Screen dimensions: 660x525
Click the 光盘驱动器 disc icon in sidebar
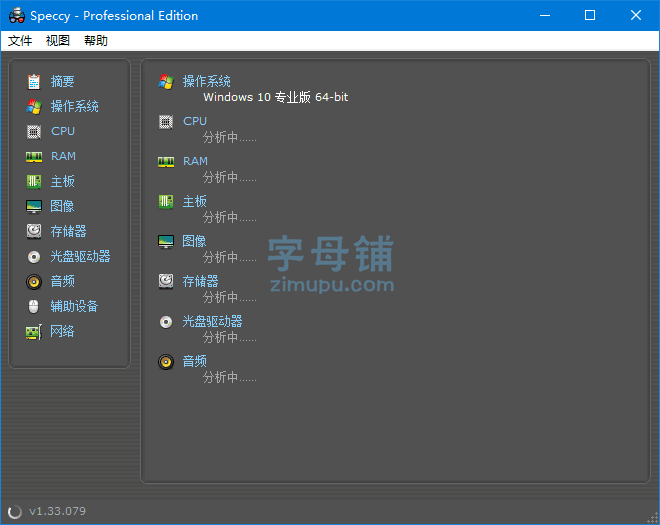click(x=34, y=256)
